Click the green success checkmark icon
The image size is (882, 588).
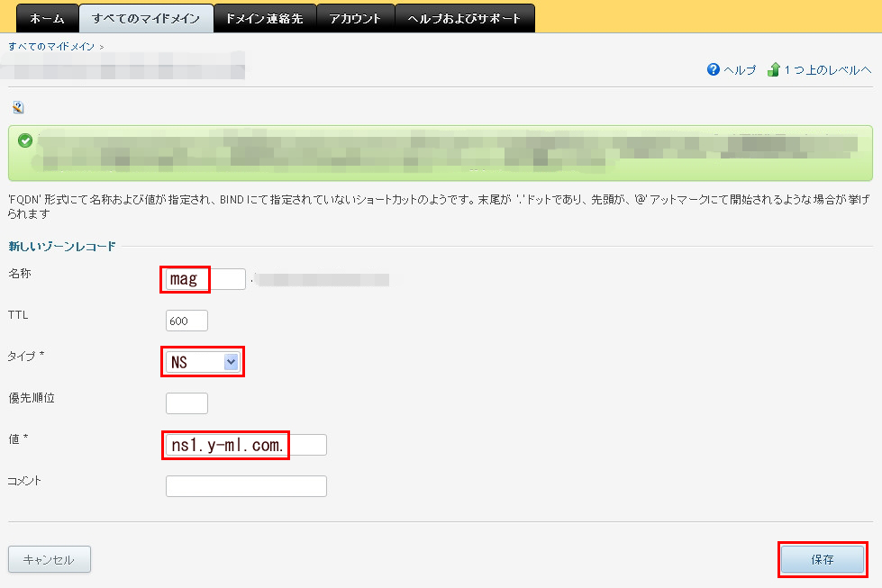25,140
